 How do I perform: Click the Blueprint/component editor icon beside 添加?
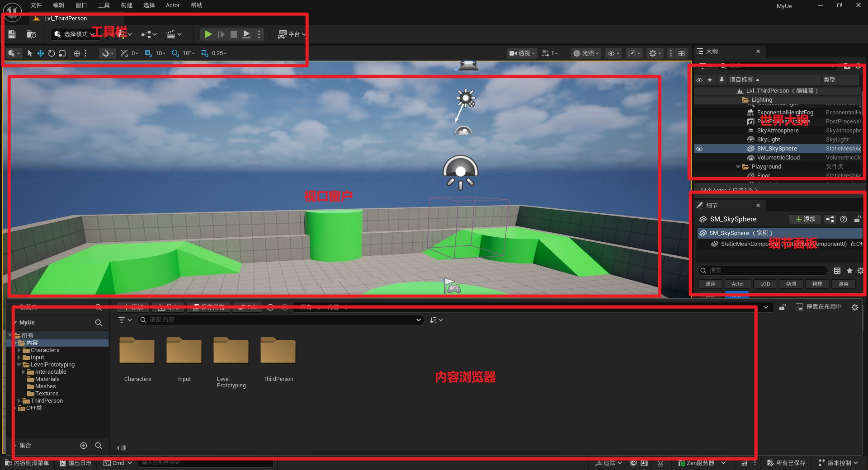click(x=830, y=219)
